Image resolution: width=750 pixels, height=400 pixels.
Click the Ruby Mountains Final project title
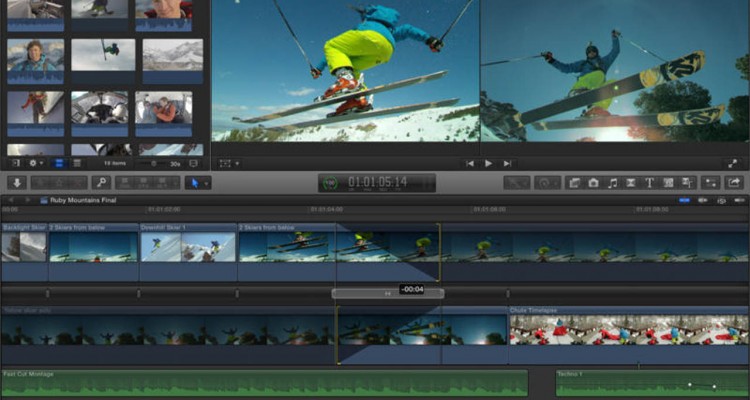coord(82,200)
